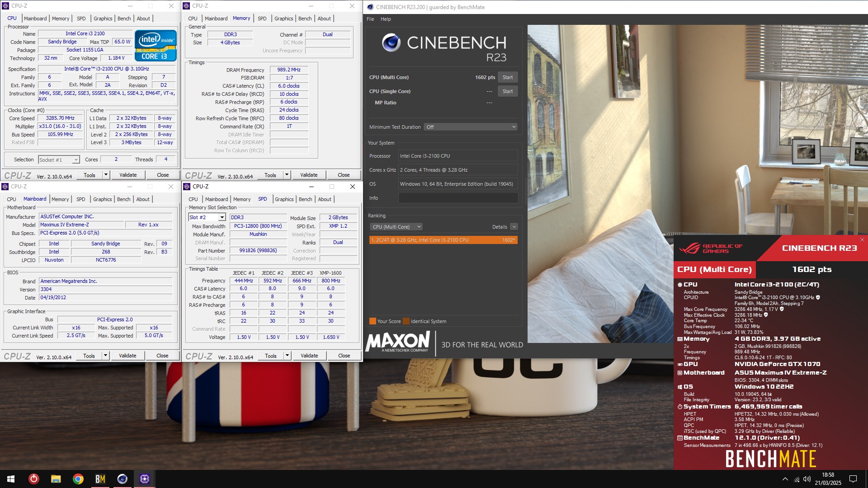Switch to Mainboard tab in top-left CPU-Z
The width and height of the screenshot is (868, 488).
tap(35, 19)
